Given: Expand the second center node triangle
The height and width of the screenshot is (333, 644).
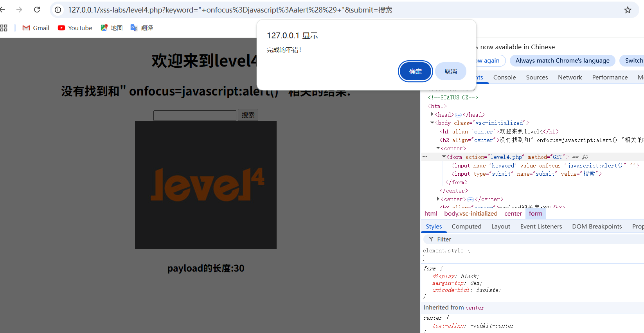Looking at the screenshot, I should (x=438, y=199).
